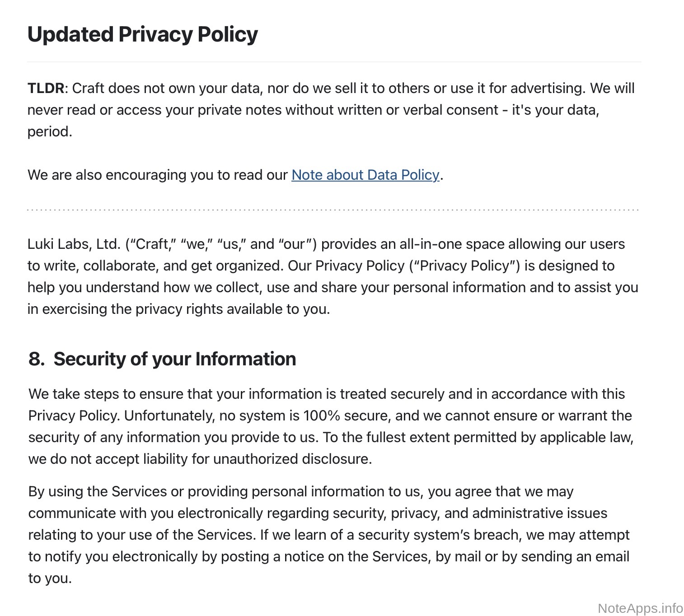The width and height of the screenshot is (684, 616).
Task: Click the phrase sending an email
Action: 575,556
